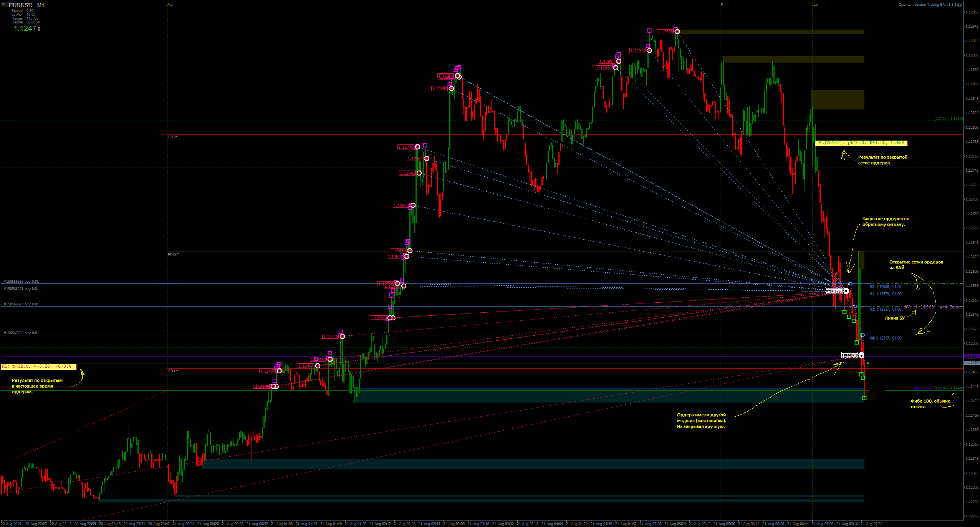This screenshot has height=527, width=980.
Task: Click the 21 Aug 03:00 time axis label
Action: coord(454,524)
